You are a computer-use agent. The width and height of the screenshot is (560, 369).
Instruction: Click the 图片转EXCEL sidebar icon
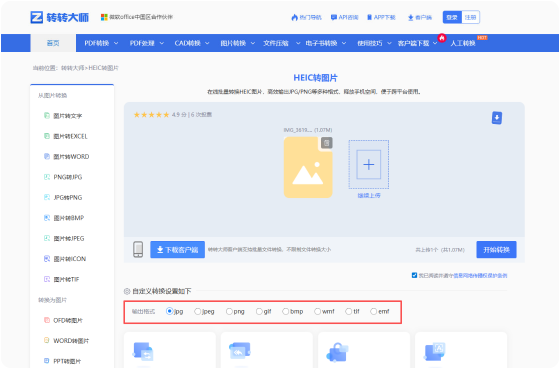pyautogui.click(x=47, y=136)
